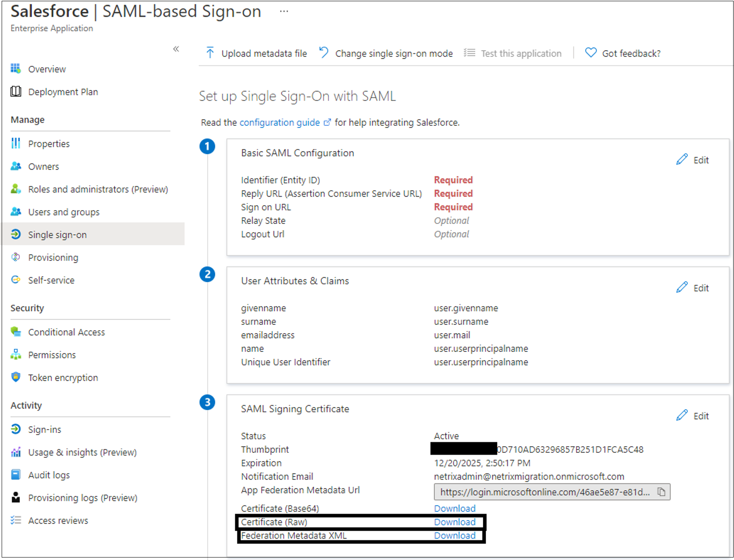
Task: Click Required next to Identifier (Entity ID)
Action: pos(453,180)
